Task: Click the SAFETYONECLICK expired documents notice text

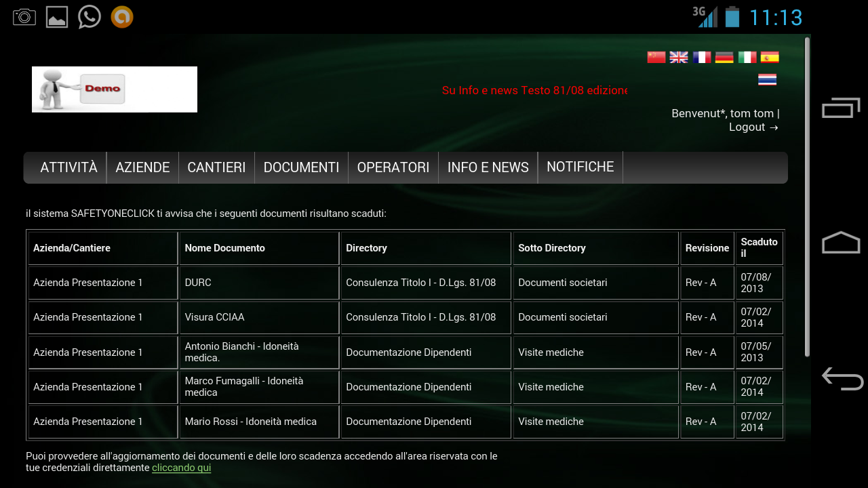Action: click(206, 213)
